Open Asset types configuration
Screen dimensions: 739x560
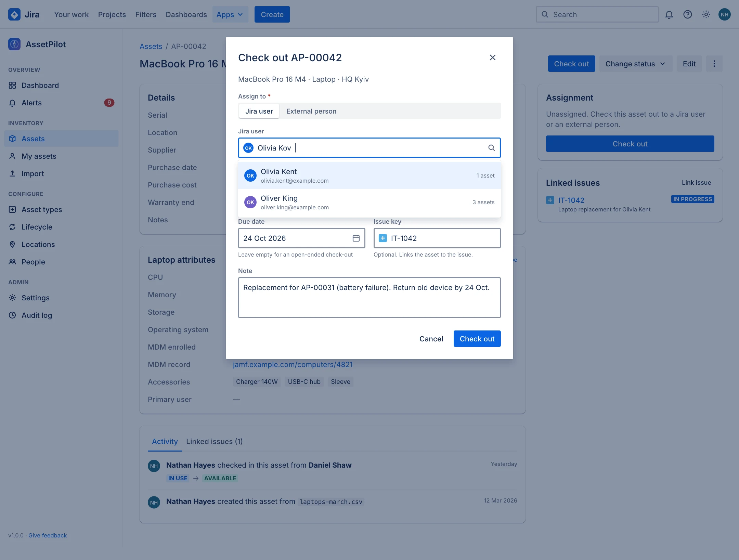coord(61,209)
